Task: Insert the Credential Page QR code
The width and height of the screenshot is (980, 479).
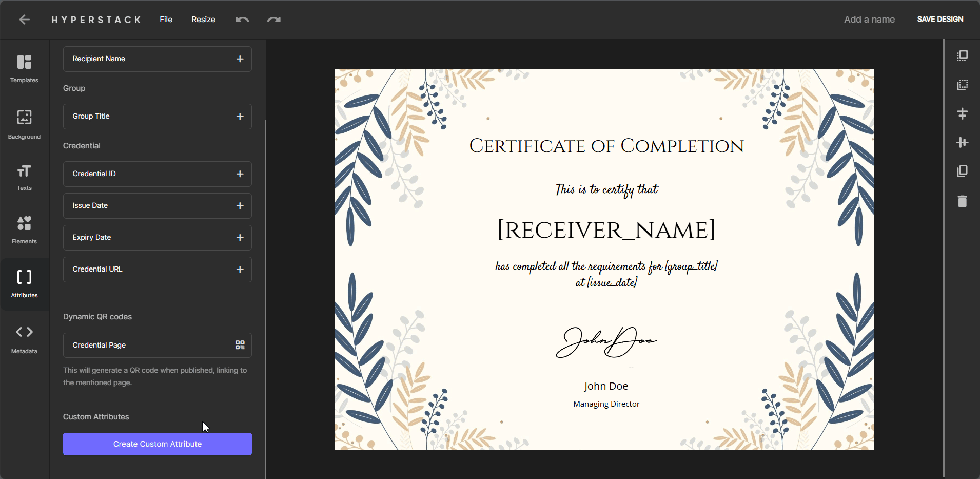Action: [x=240, y=345]
